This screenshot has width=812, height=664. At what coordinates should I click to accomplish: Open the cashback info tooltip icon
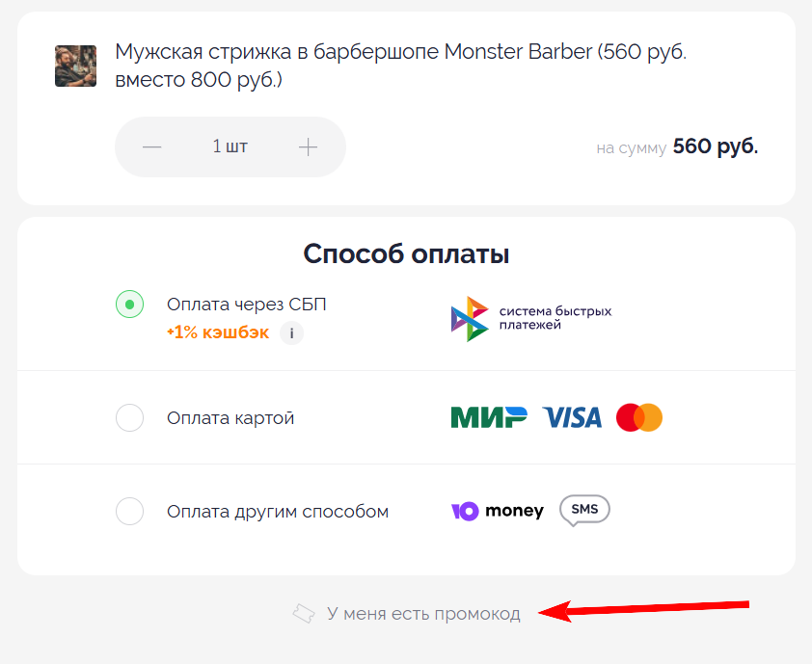[291, 333]
